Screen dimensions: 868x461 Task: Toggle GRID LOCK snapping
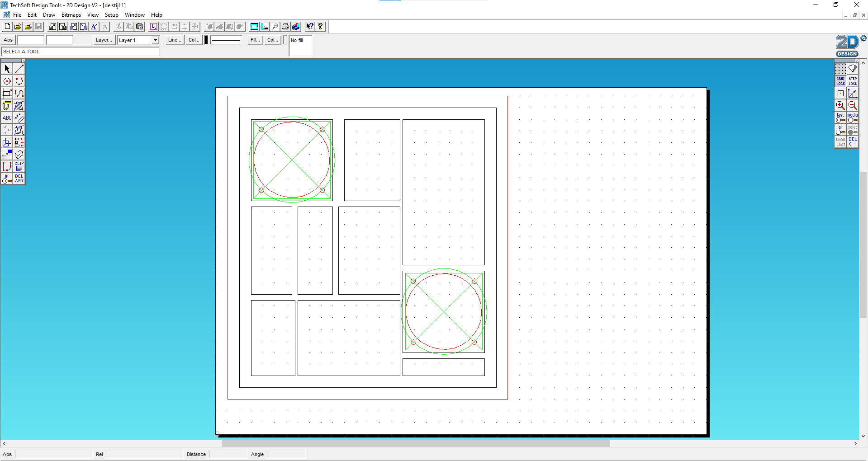pyautogui.click(x=840, y=81)
